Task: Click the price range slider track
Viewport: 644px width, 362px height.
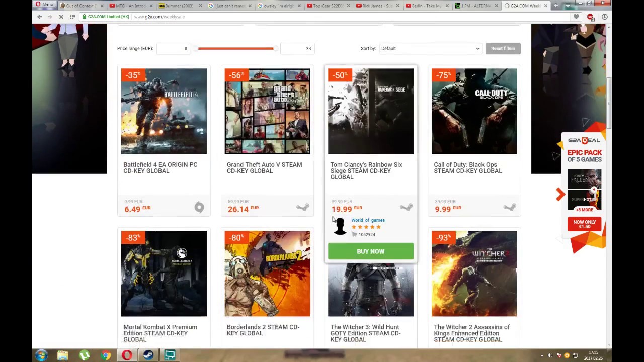Action: [235, 48]
